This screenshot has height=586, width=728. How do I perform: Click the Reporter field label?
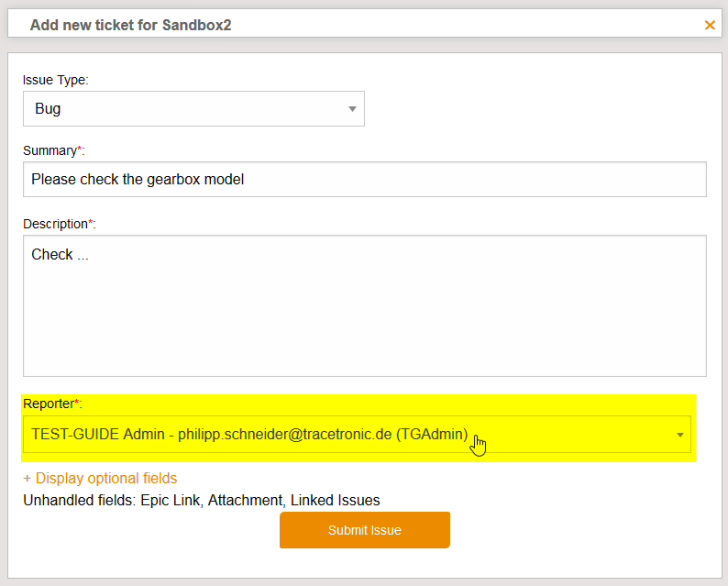coord(48,404)
